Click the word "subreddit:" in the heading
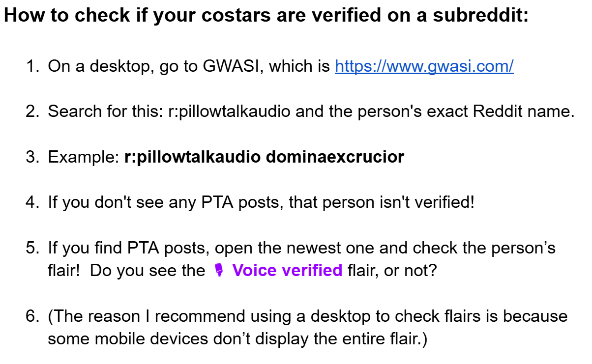This screenshot has width=592, height=364. [481, 15]
